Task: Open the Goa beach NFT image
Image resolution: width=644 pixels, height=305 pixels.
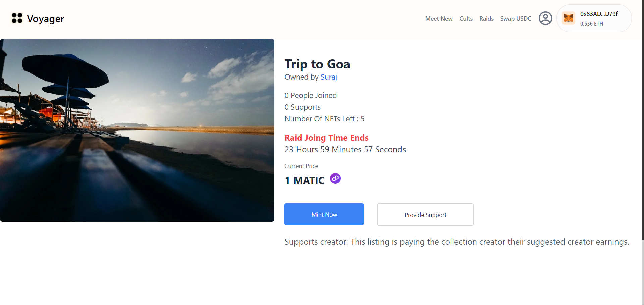Action: (x=137, y=130)
